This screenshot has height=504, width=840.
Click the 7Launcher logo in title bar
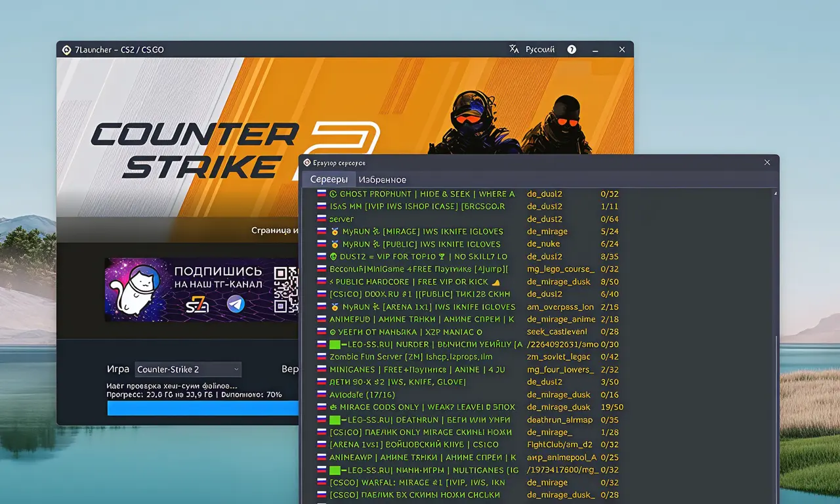pyautogui.click(x=66, y=49)
